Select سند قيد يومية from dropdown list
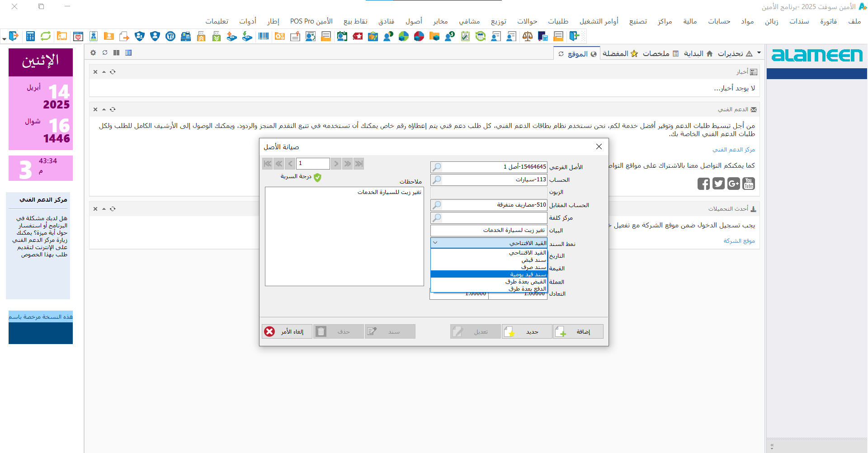Viewport: 868px width, 453px height. pos(489,274)
